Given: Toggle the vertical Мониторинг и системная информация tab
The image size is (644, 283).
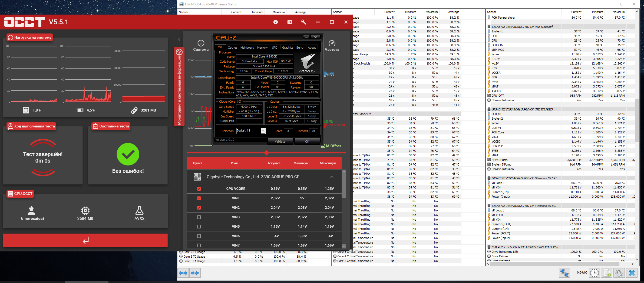Looking at the screenshot, I should (x=179, y=87).
